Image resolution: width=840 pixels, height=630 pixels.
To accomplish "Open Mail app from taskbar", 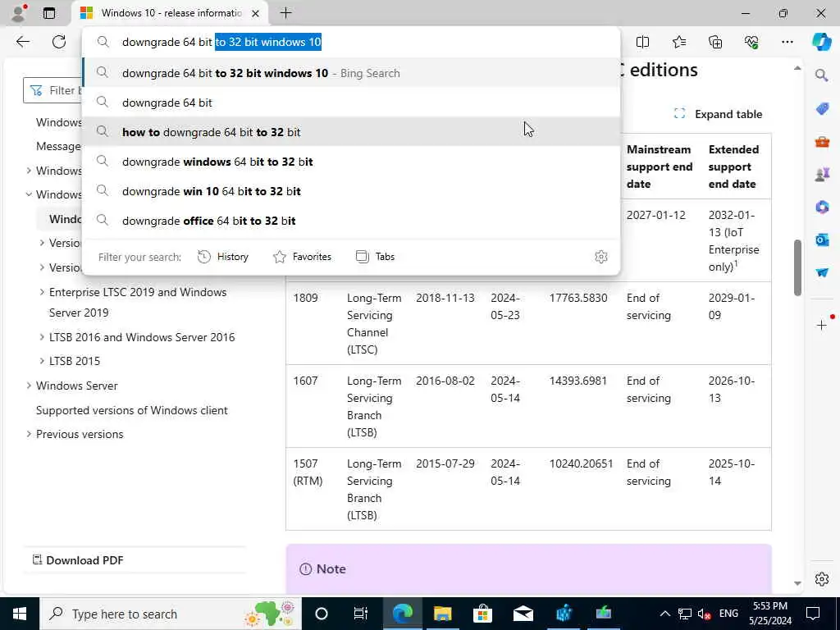I will pyautogui.click(x=523, y=614).
